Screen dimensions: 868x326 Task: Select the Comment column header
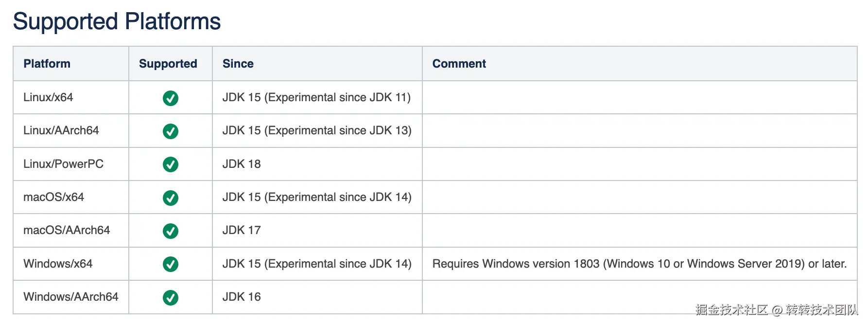(459, 64)
